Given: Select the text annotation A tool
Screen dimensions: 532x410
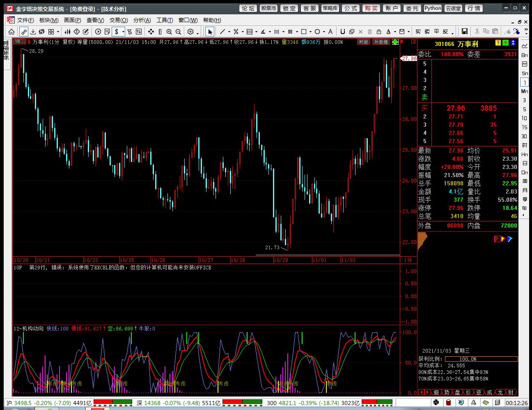Looking at the screenshot, I should point(330,32).
